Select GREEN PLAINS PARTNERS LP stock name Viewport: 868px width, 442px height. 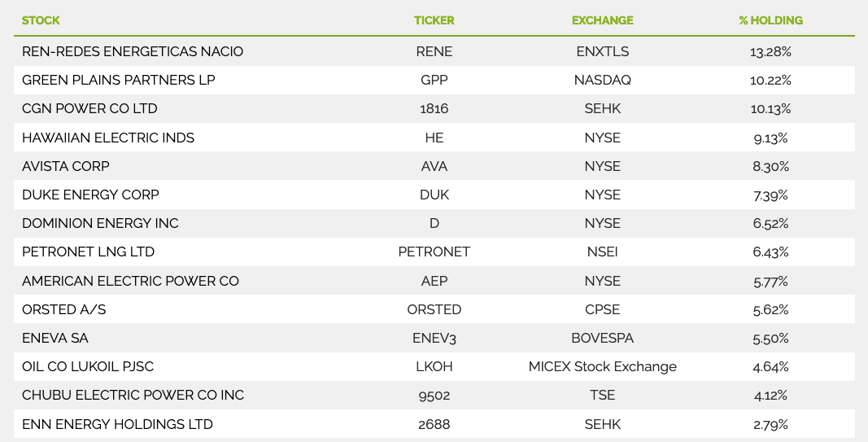point(119,81)
